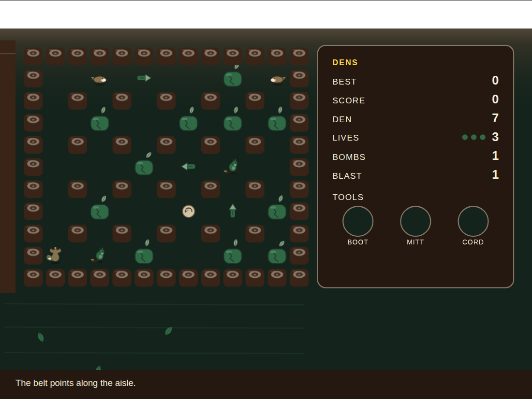Click the BLAST range value 1

[495, 175]
